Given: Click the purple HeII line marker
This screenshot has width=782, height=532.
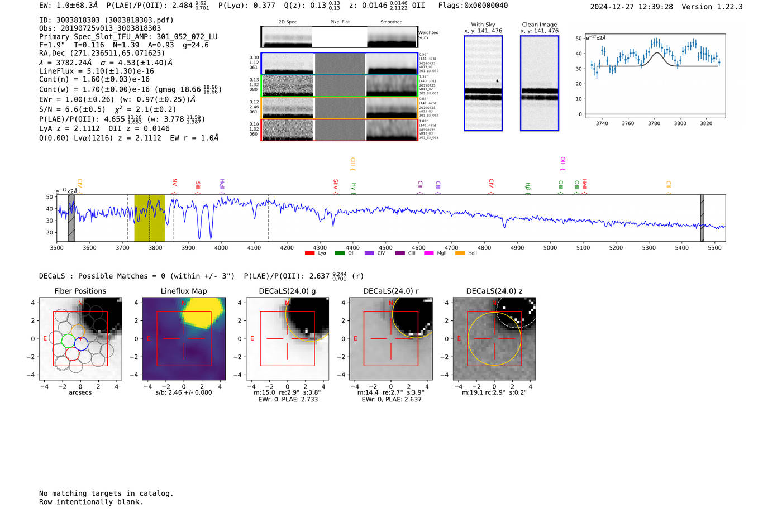Looking at the screenshot, I should point(222,186).
